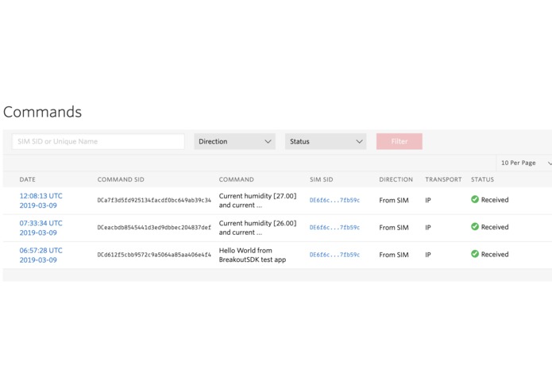Click the green Received check icon for 12:08:13 row
The image size is (552, 392).
pos(475,199)
